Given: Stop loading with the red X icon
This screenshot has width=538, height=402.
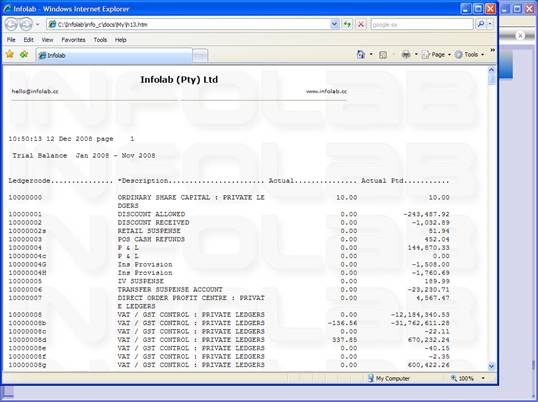Looking at the screenshot, I should (361, 24).
